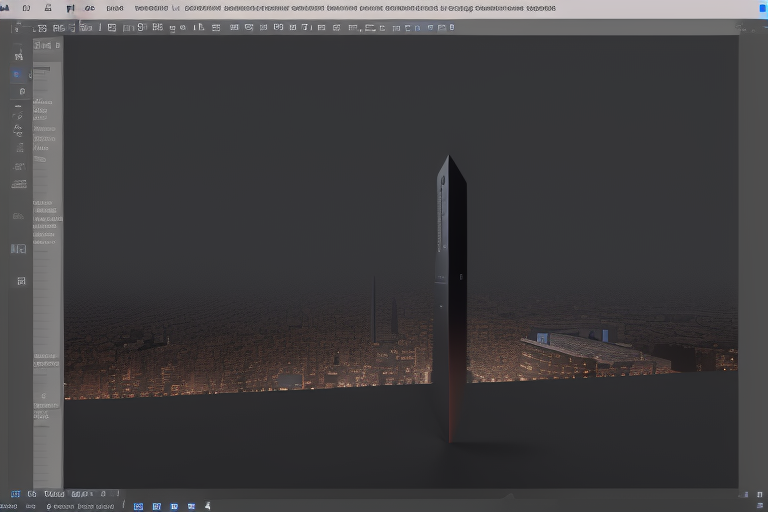This screenshot has height=512, width=768.
Task: Expand the header at top of left side panel
Action: tap(47, 45)
